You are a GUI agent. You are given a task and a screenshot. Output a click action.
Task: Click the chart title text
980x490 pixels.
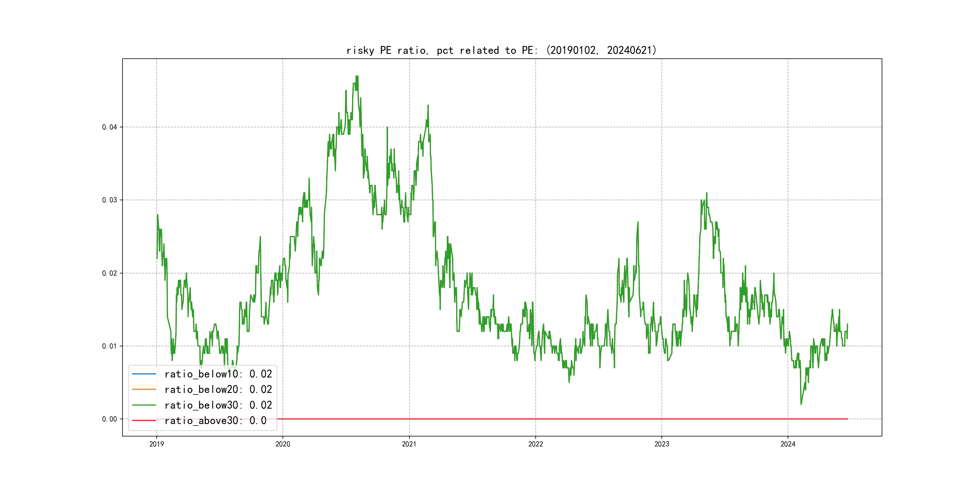501,50
